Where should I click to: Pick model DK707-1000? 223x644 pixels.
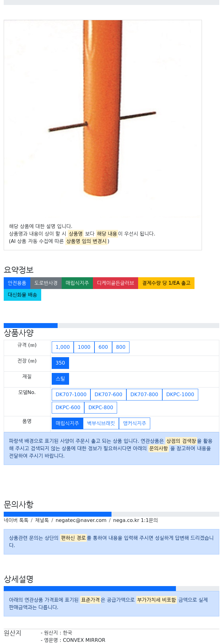(71, 395)
